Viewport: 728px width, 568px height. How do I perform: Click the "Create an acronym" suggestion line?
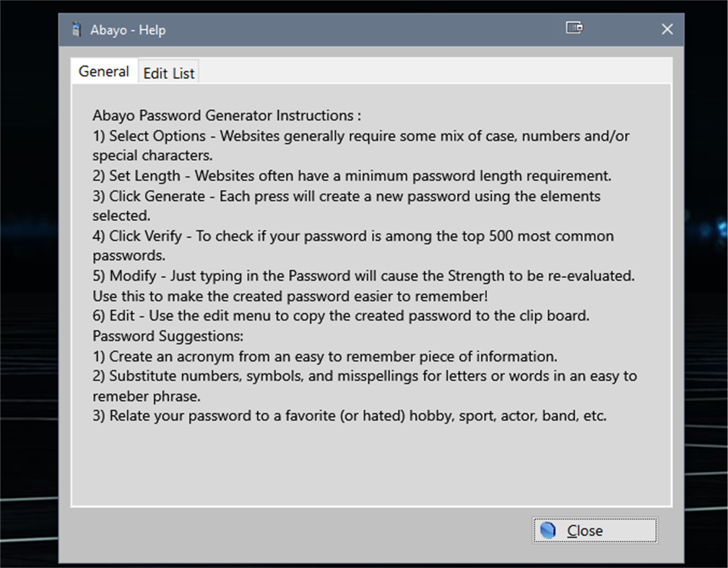point(325,356)
